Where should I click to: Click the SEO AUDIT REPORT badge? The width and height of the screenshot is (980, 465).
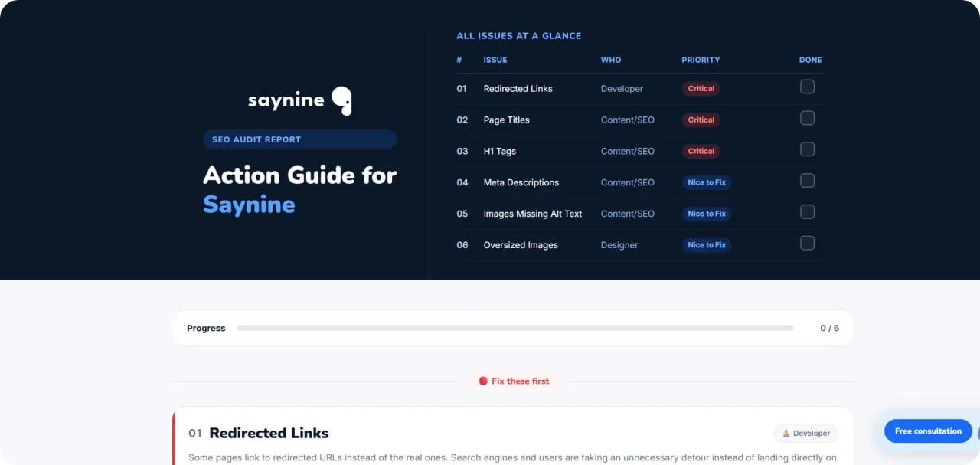pos(299,139)
